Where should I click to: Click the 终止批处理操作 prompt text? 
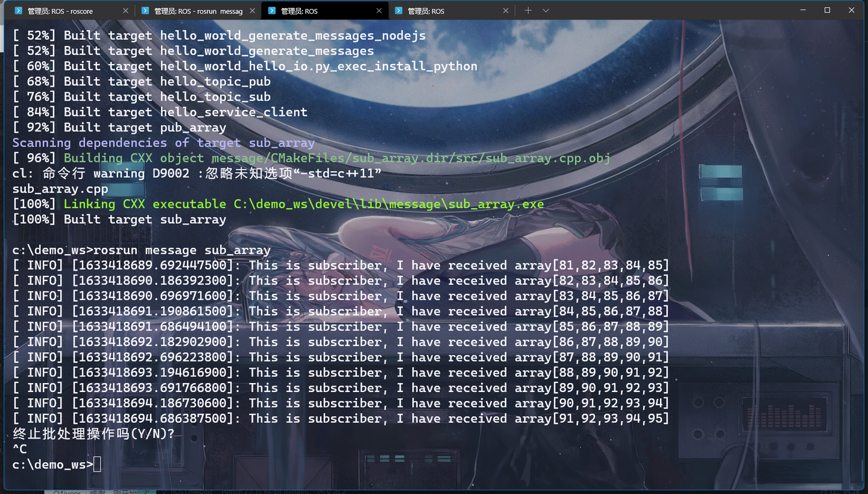tap(90, 434)
